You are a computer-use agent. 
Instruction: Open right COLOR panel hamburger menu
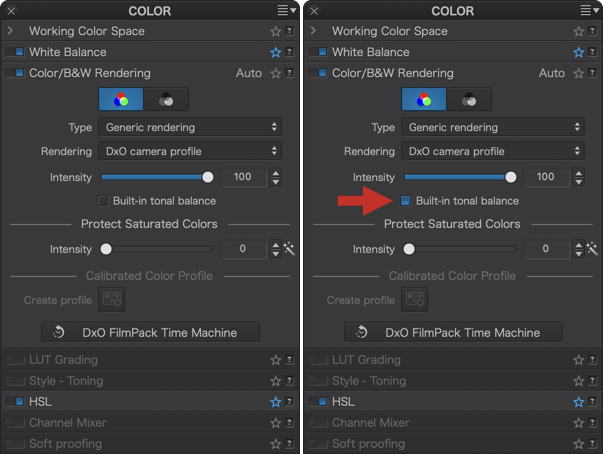[x=590, y=10]
